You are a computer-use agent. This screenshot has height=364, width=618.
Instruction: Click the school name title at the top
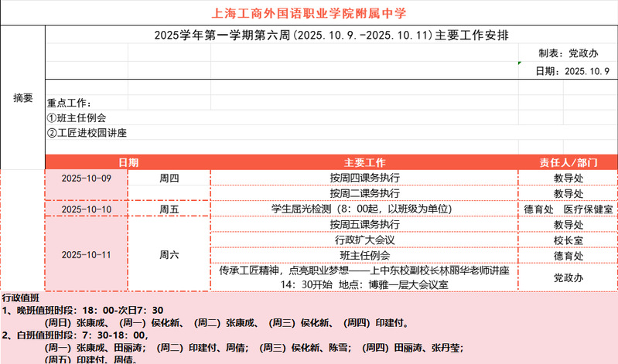309,13
